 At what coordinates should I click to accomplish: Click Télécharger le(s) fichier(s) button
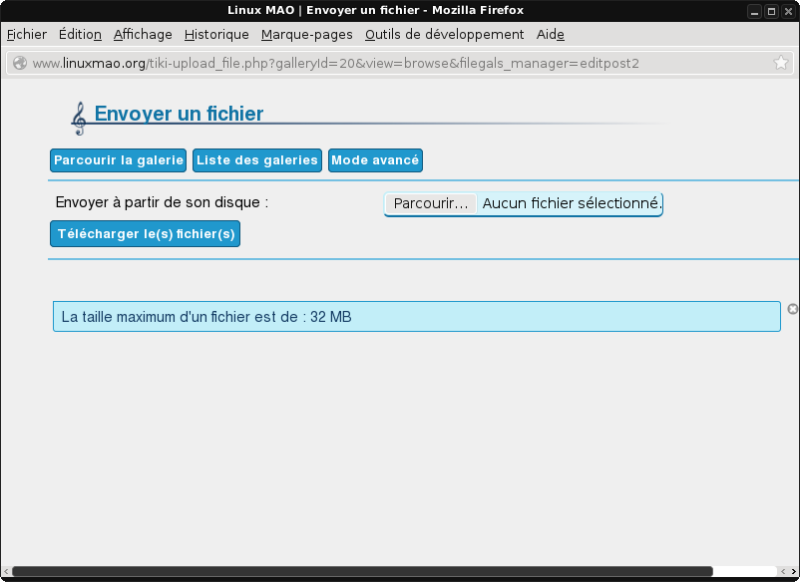(145, 234)
